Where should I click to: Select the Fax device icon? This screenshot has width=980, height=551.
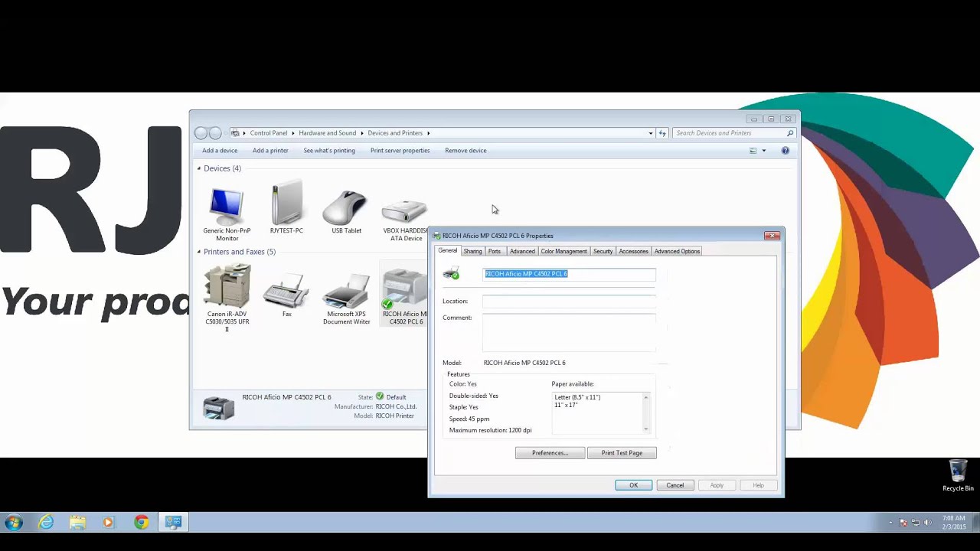(x=286, y=291)
